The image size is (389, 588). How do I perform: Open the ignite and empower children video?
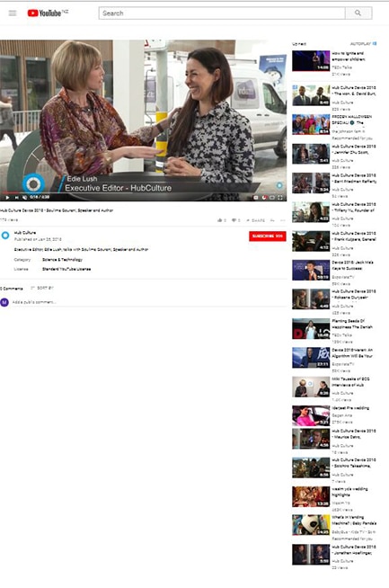tap(348, 57)
